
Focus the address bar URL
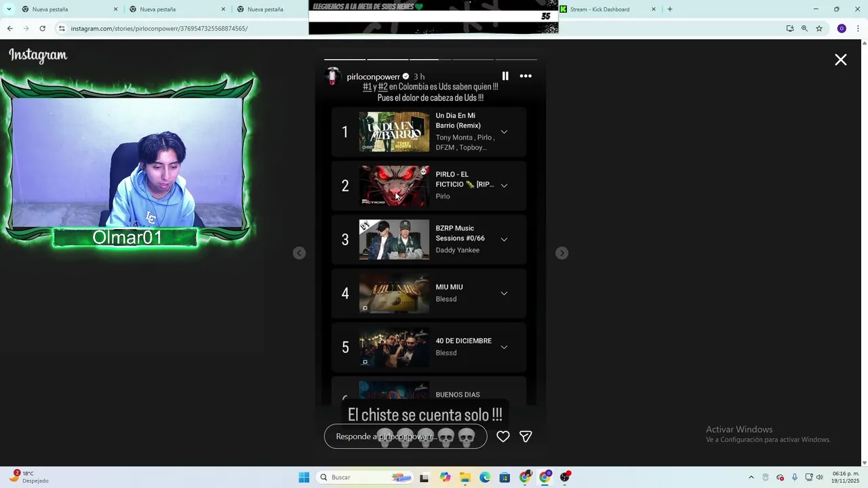[x=159, y=28]
